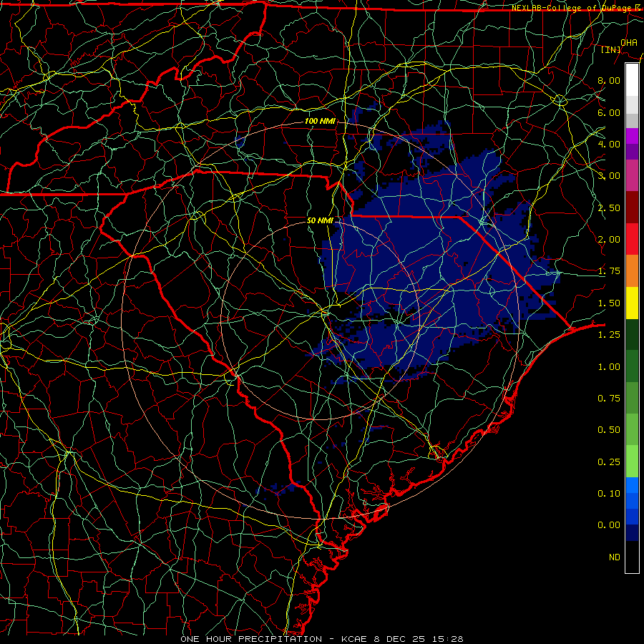Click the '0.10' legend value
The height and width of the screenshot is (644, 644).
point(609,494)
